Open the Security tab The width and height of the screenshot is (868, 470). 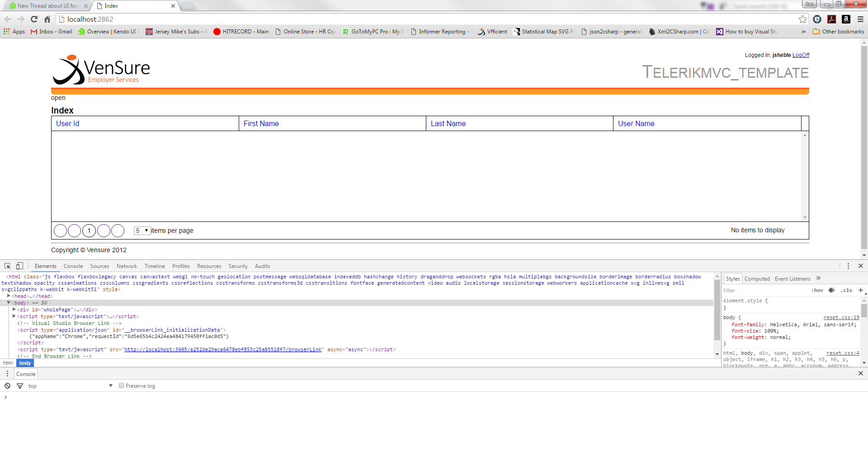click(x=238, y=266)
